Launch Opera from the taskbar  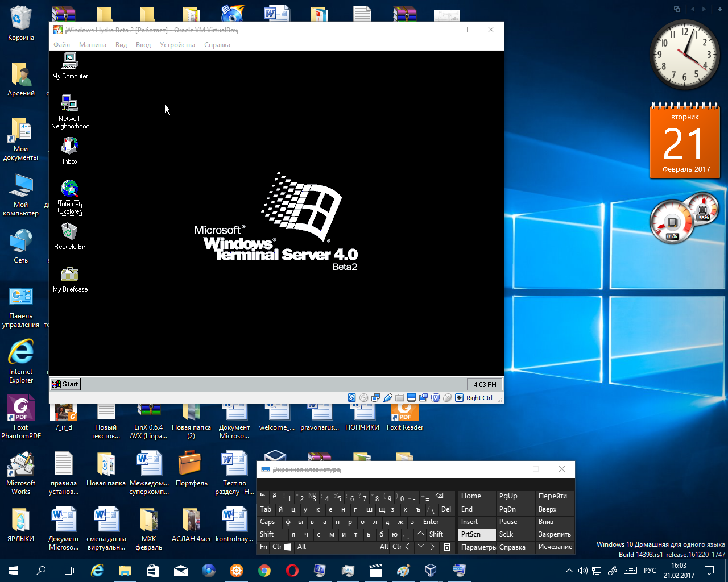[x=292, y=570]
